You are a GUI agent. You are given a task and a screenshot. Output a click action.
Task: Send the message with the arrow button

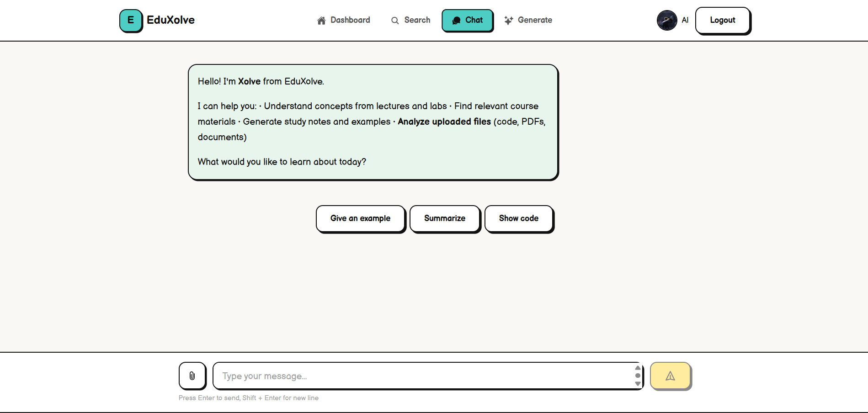[x=670, y=376]
